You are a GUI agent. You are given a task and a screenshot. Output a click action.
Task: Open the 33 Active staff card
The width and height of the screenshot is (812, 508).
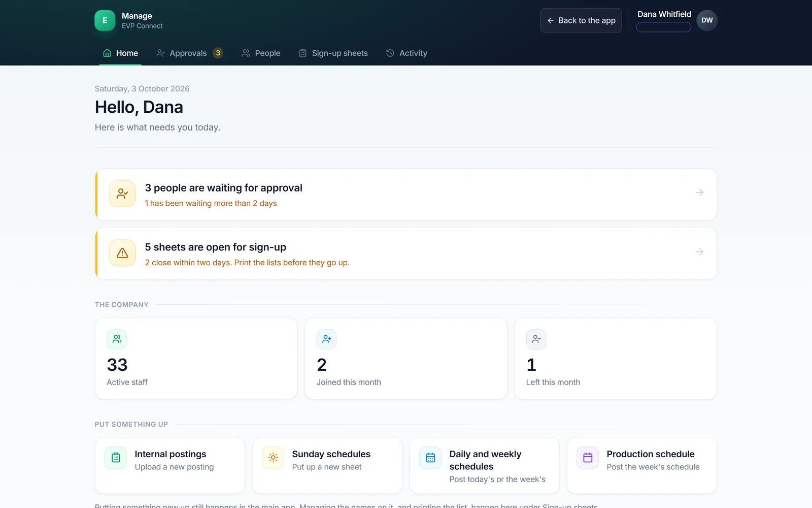coord(196,359)
